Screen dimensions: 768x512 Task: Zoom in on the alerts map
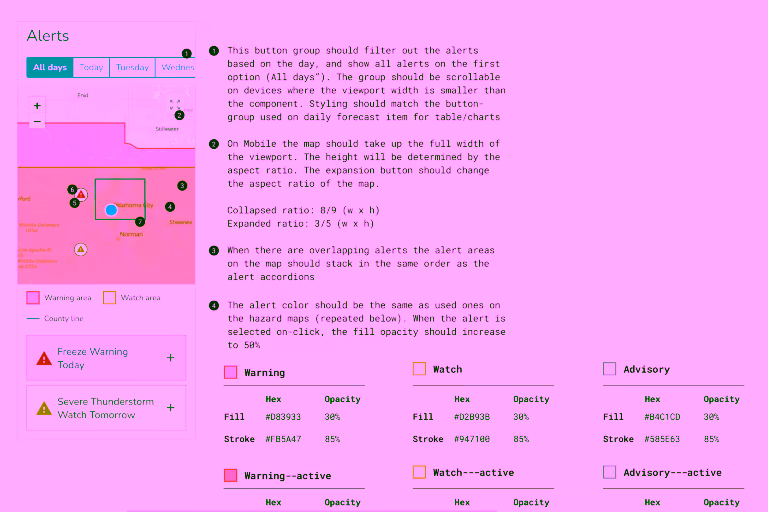(x=37, y=105)
